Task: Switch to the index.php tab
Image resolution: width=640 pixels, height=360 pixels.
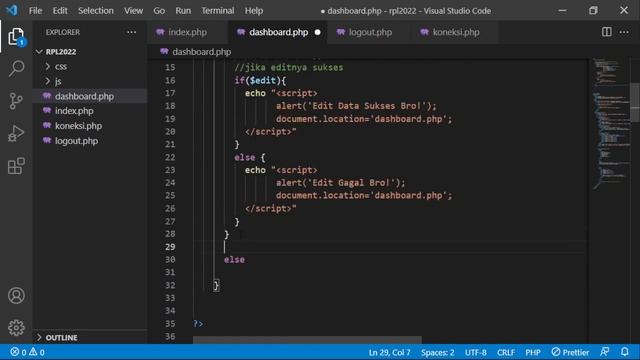Action: pos(187,32)
